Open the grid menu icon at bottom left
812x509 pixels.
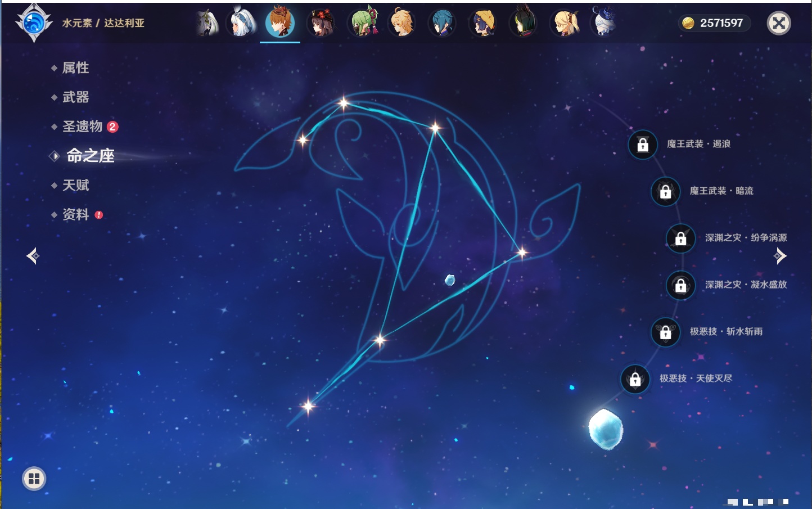point(34,479)
